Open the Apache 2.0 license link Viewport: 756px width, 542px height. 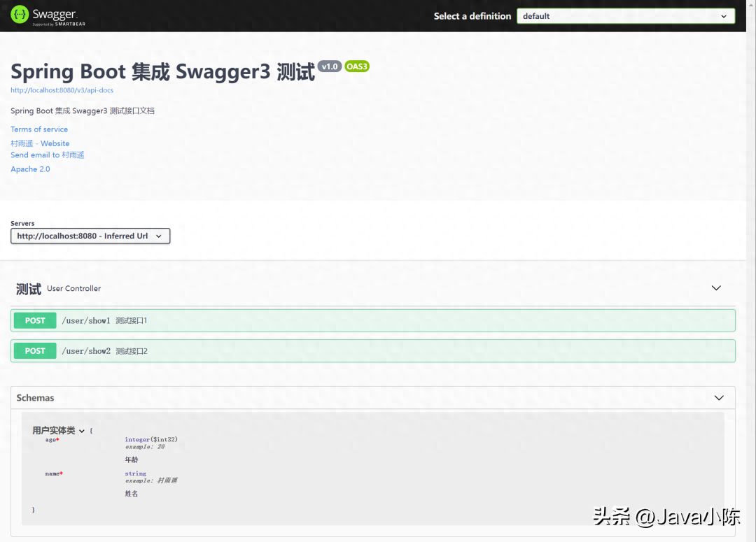[30, 169]
